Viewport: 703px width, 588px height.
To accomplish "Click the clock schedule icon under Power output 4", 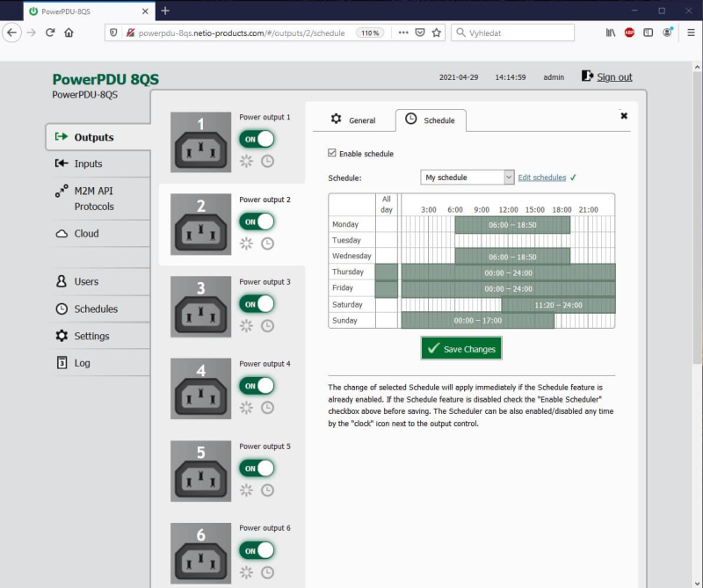I will click(x=267, y=408).
